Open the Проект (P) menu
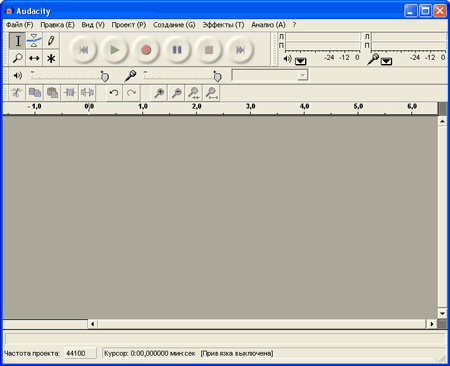Screen dimensions: 450x366 [x=129, y=25]
